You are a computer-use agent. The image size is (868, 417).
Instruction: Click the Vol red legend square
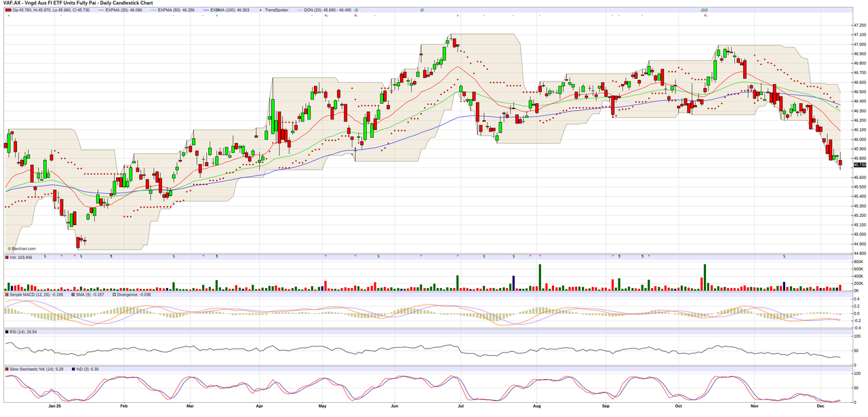[x=7, y=258]
